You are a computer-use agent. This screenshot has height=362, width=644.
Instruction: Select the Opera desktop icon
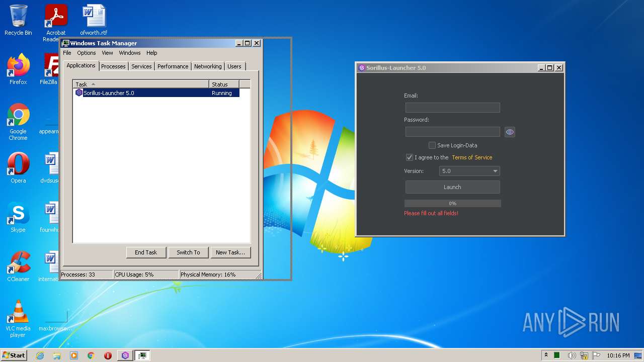tap(18, 168)
